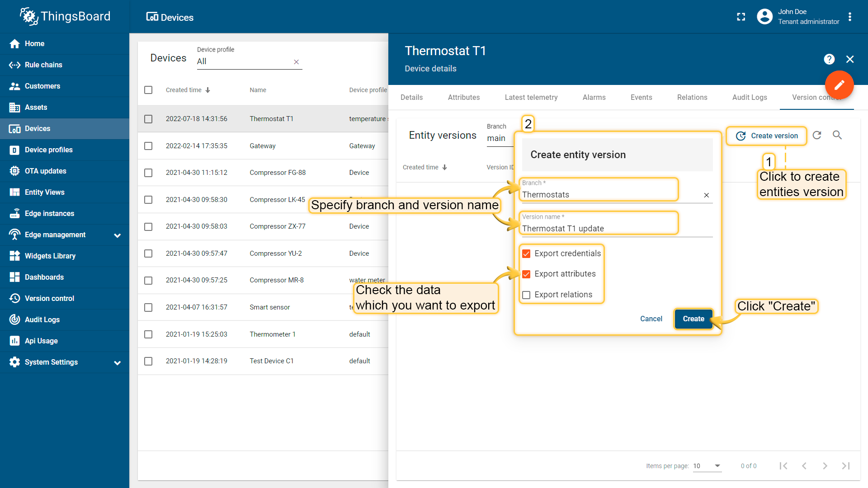The image size is (868, 488).
Task: Open help for device details
Action: pos(829,59)
